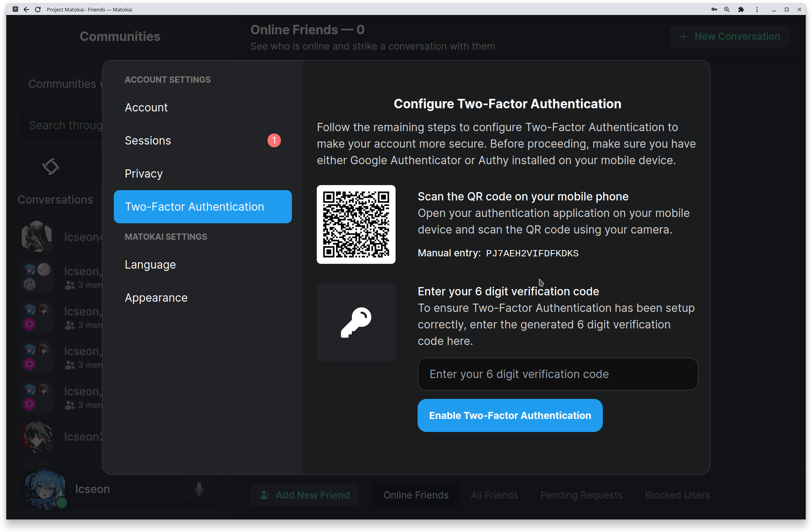Open the Icseon4 conversation avatar
Image resolution: width=812 pixels, height=532 pixels.
37,237
